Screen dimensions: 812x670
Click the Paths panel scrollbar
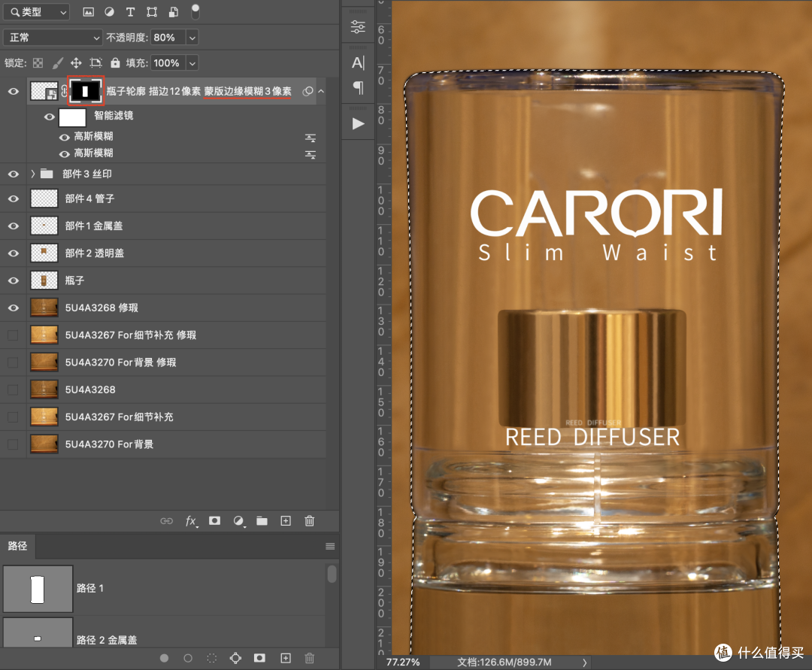pyautogui.click(x=332, y=574)
